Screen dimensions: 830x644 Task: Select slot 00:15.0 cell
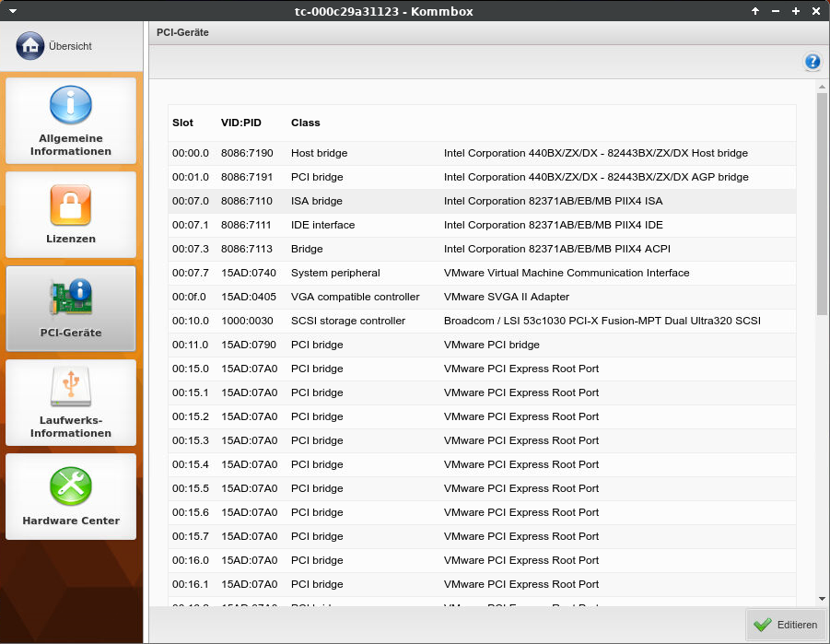191,369
